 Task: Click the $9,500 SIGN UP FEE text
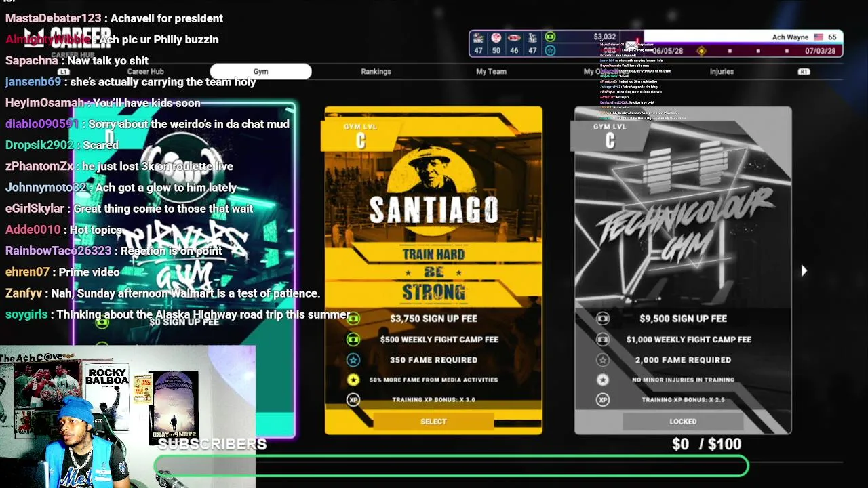[683, 319]
